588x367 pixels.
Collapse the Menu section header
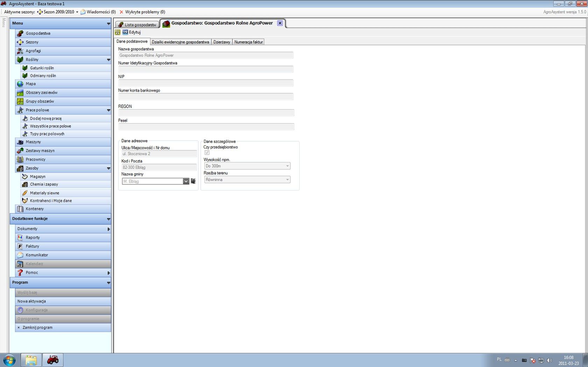108,24
